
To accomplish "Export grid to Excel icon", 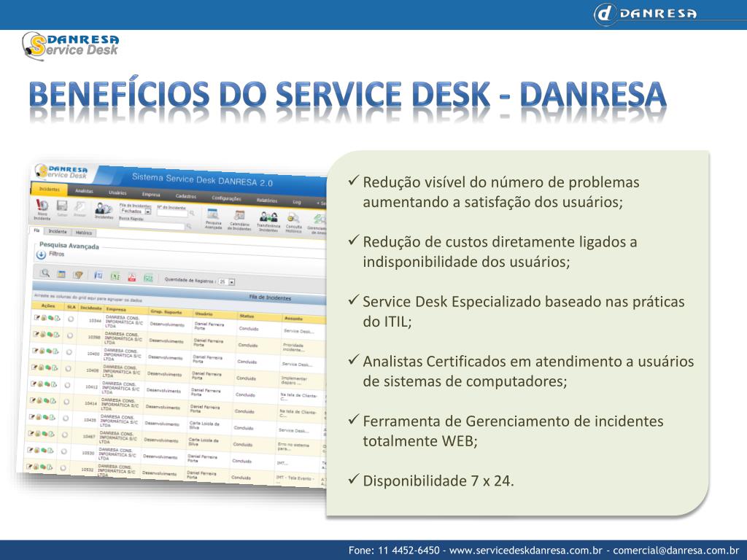I will click(x=115, y=276).
